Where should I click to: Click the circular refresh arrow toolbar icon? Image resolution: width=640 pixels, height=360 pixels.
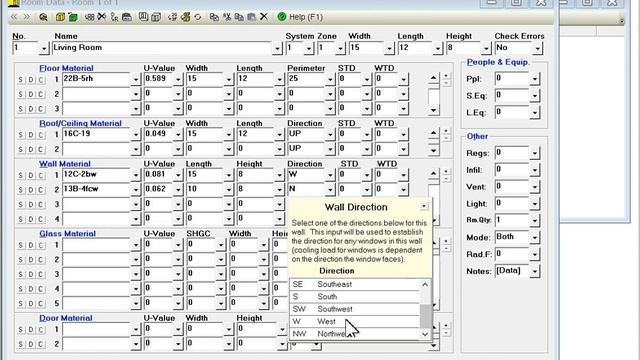coord(198,17)
